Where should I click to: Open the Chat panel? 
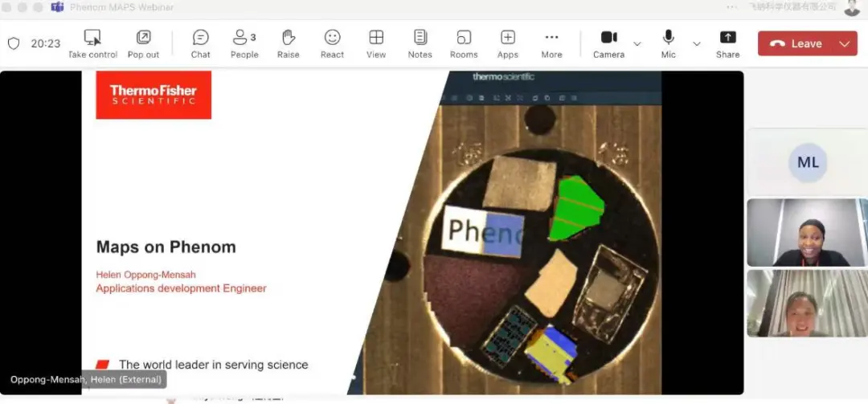point(200,43)
